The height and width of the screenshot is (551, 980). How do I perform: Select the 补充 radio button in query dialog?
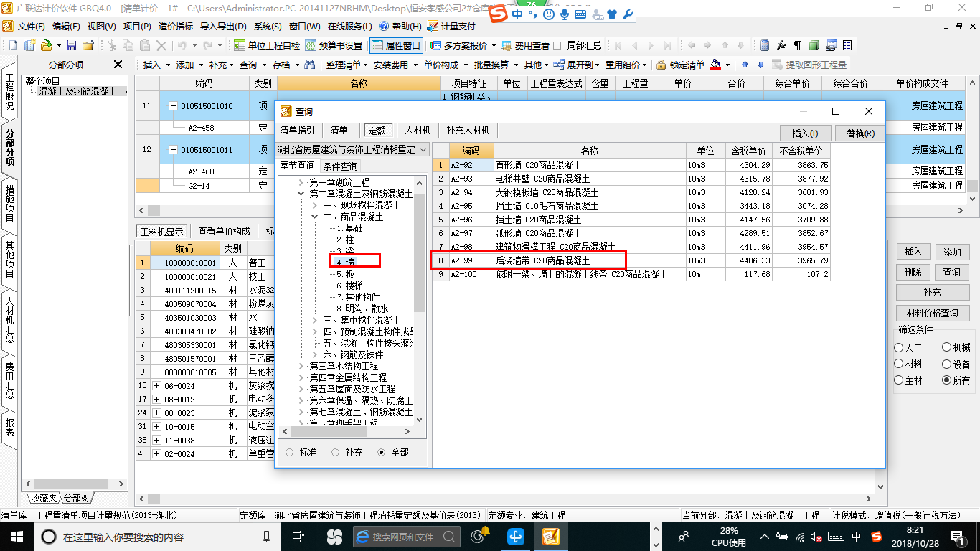click(x=336, y=452)
